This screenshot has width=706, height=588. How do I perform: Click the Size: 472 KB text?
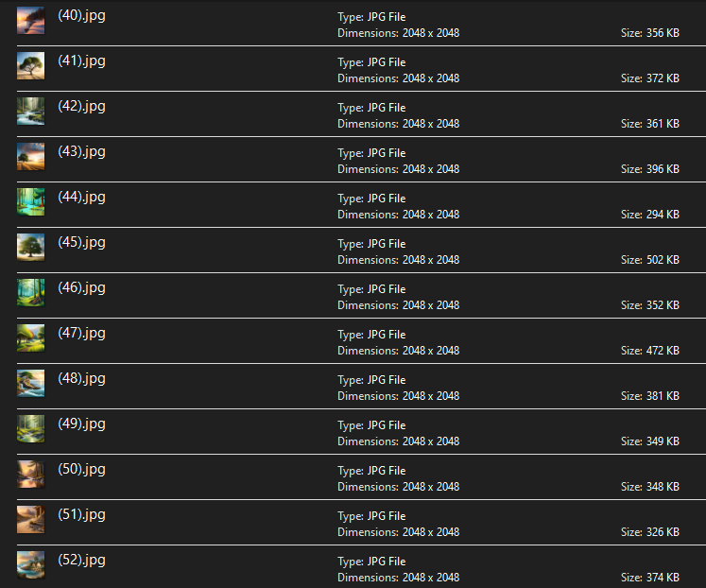tap(649, 351)
